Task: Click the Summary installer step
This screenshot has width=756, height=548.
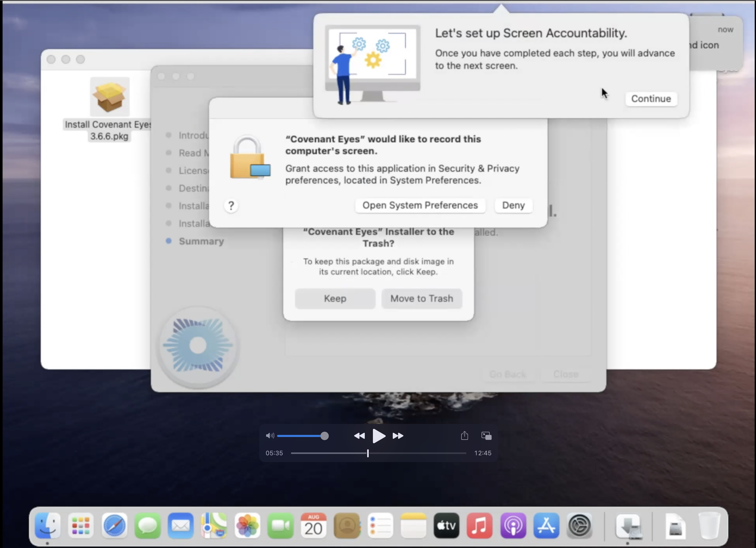Action: pyautogui.click(x=201, y=241)
